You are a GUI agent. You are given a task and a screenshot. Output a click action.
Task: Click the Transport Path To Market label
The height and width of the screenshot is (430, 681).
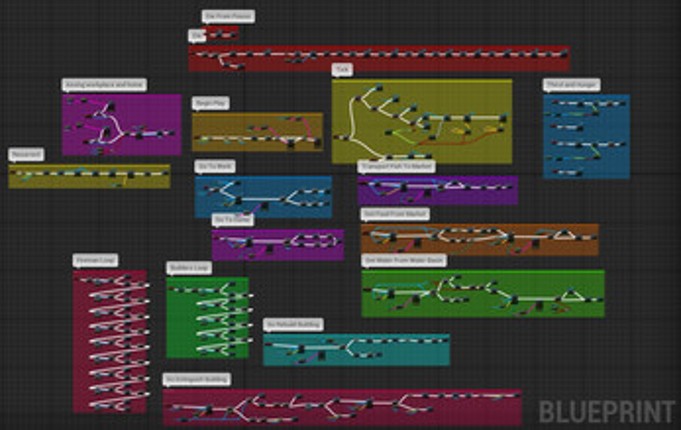click(396, 166)
